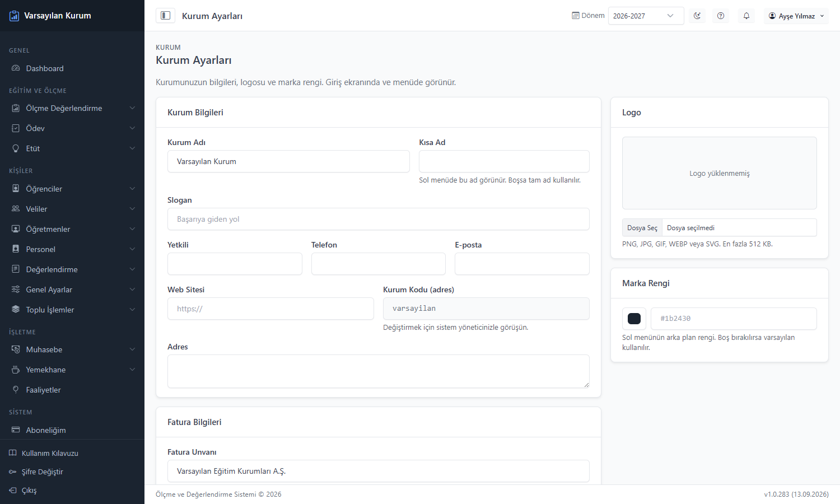840x504 pixels.
Task: Switch to dark mode moon icon
Action: (x=697, y=16)
